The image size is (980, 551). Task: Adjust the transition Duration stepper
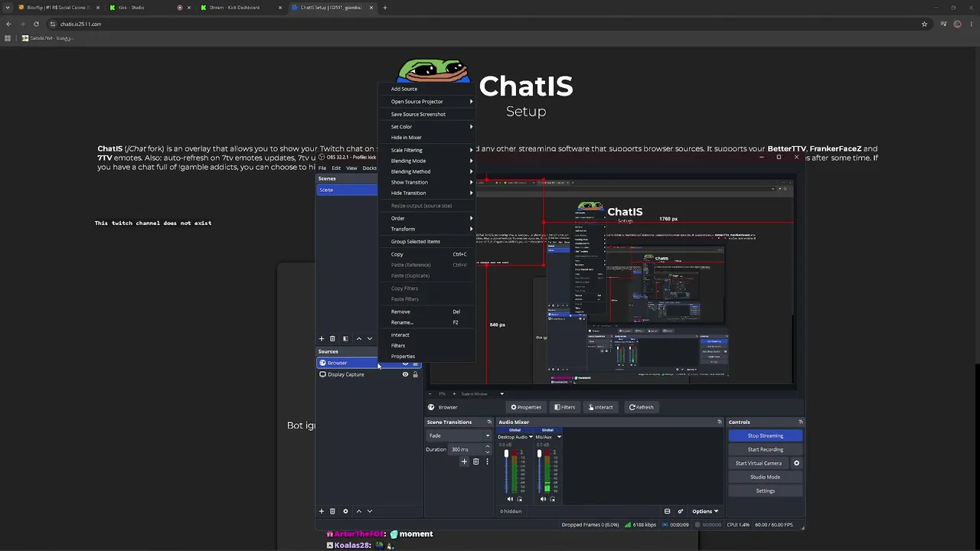(x=487, y=449)
